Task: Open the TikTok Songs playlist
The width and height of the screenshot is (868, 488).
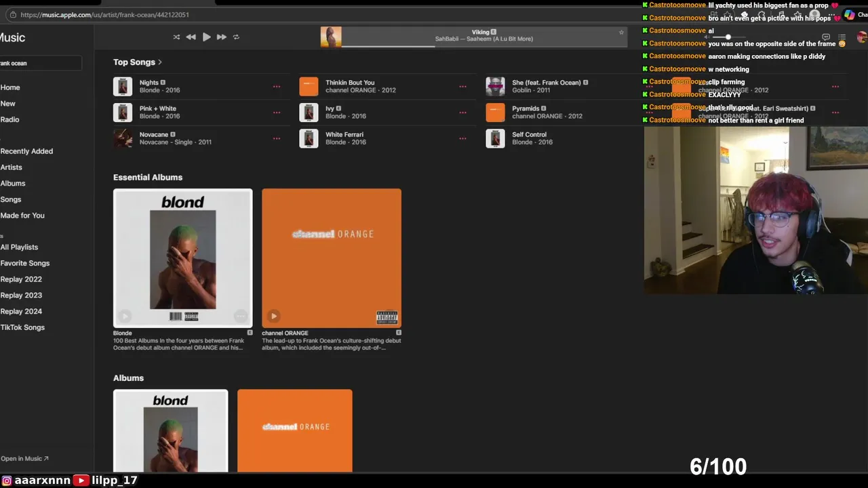Action: pos(22,327)
